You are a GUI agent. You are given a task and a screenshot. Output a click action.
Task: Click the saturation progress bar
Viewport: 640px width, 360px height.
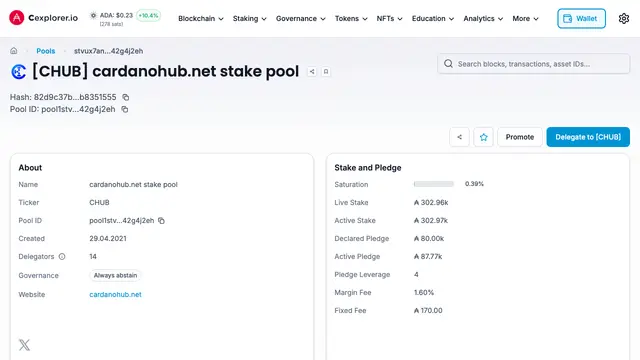point(433,184)
